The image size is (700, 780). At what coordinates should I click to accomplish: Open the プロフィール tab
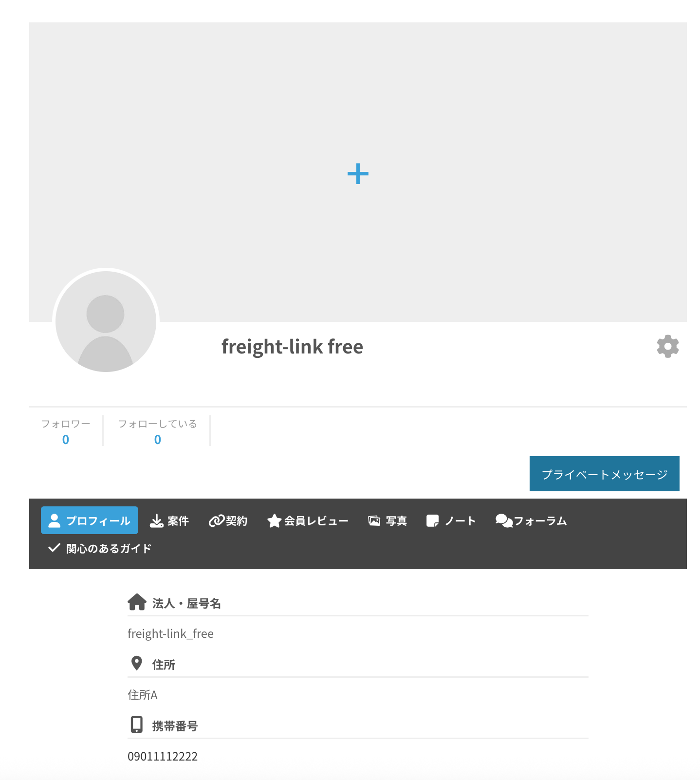90,520
